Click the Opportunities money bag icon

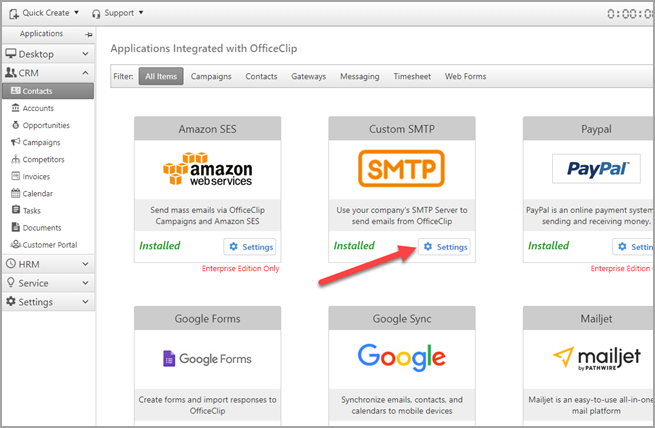pyautogui.click(x=15, y=125)
